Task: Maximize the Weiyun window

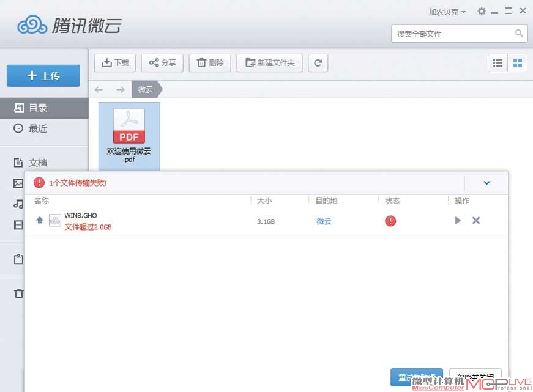Action: coord(509,11)
